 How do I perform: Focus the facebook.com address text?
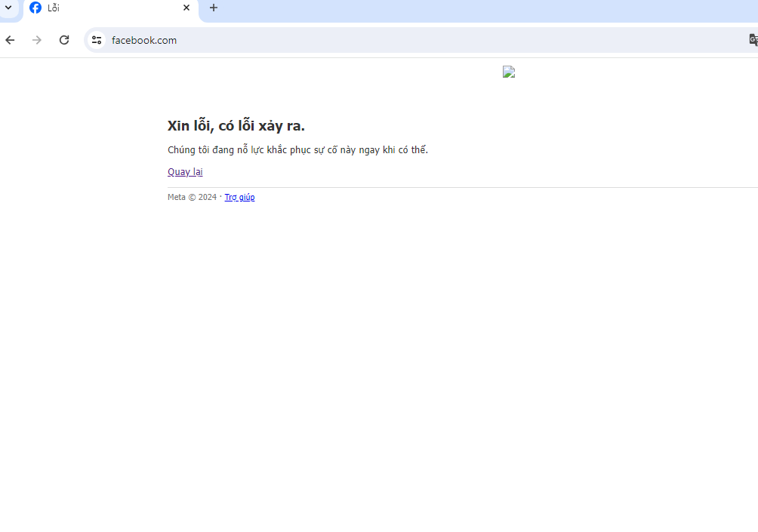point(144,40)
